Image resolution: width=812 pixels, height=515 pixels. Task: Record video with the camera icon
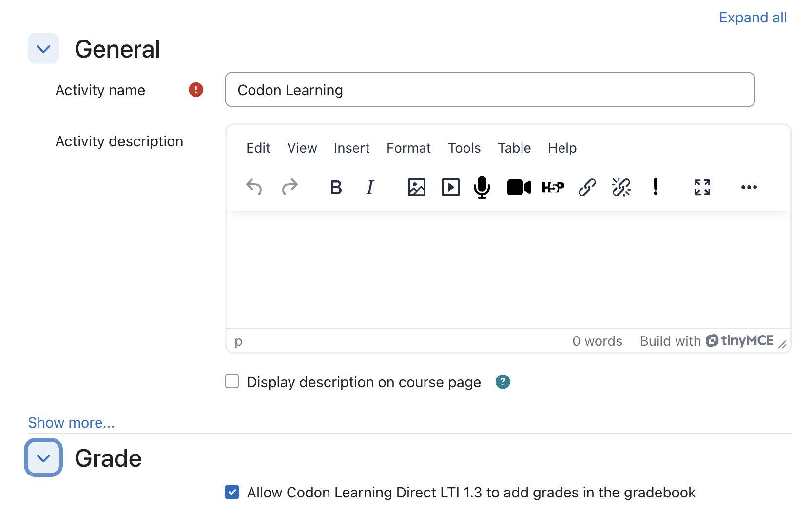(x=519, y=187)
